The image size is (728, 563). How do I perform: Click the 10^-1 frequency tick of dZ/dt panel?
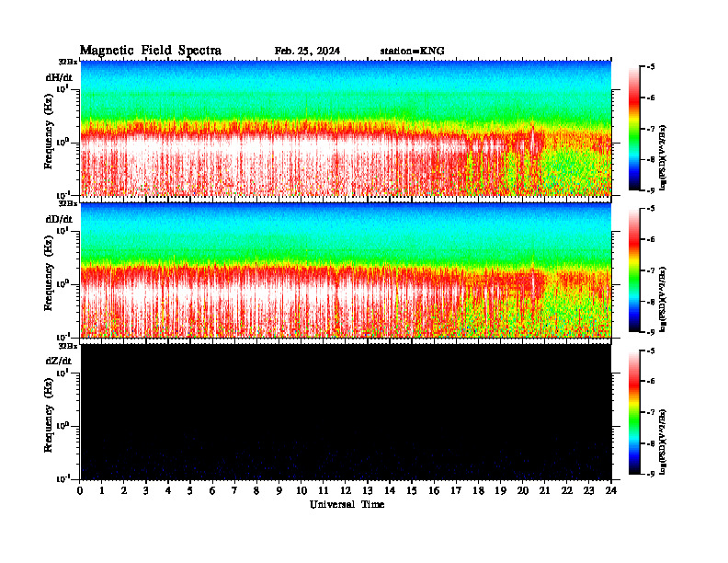click(63, 478)
